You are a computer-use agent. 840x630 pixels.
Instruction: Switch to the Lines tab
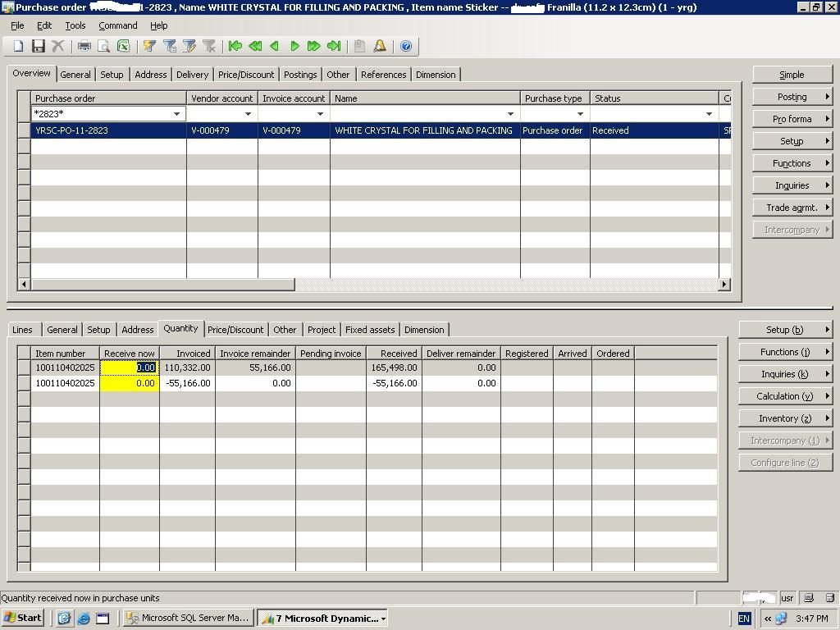(22, 330)
